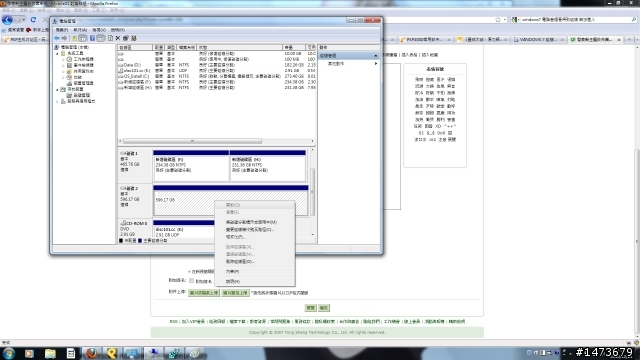Open the Firefox bookmark star dropdown arrow

pyautogui.click(x=504, y=20)
